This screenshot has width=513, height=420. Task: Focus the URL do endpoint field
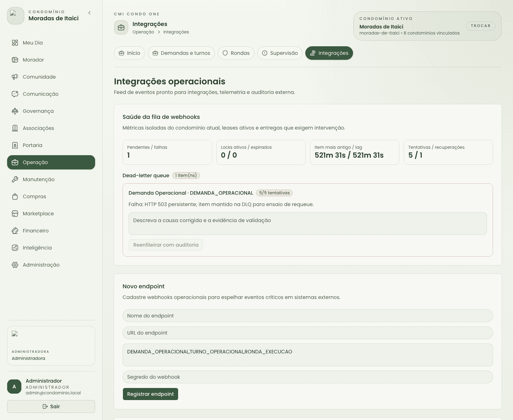308,333
